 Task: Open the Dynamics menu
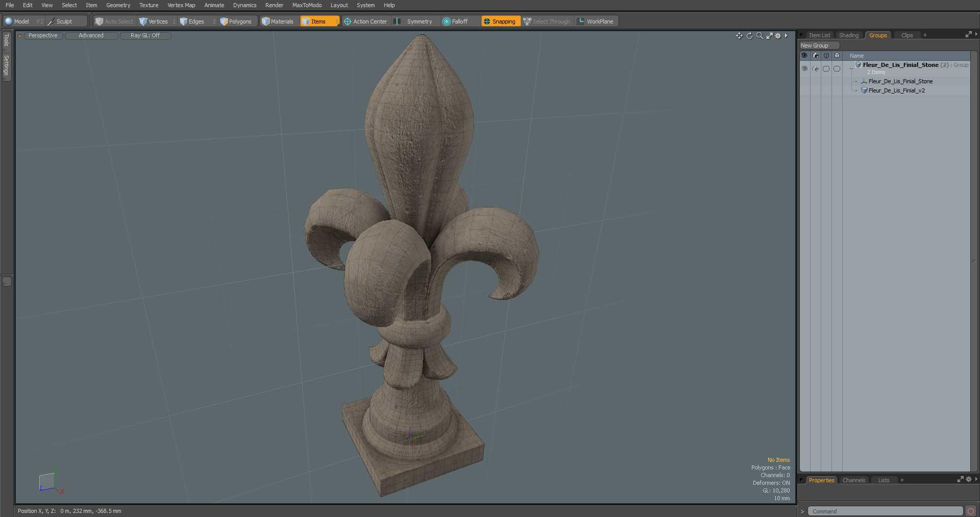coord(244,5)
